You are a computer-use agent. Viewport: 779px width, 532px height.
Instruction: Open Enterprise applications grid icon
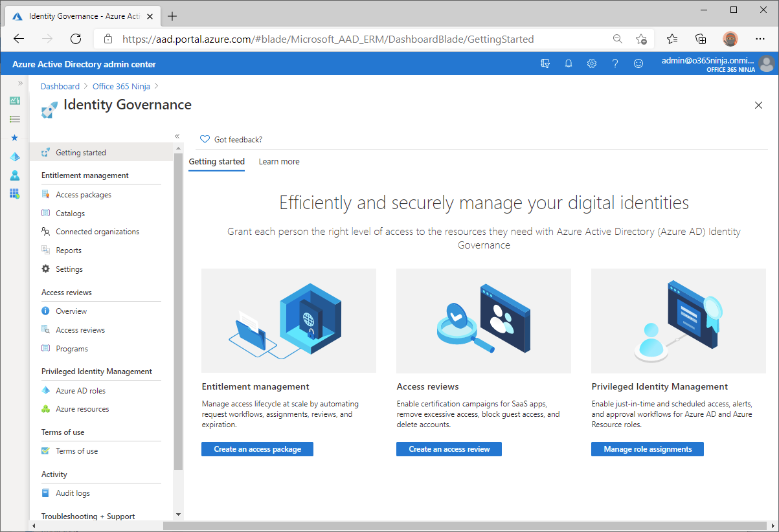click(x=14, y=193)
